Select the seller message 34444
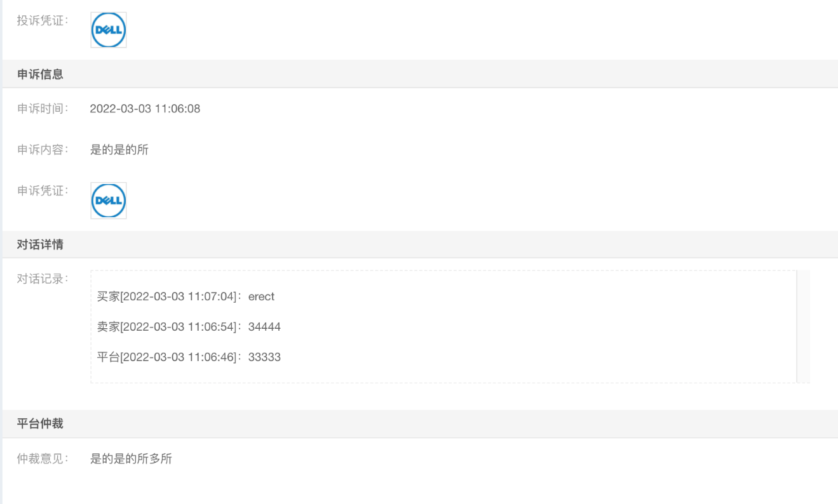This screenshot has width=838, height=504. [264, 327]
